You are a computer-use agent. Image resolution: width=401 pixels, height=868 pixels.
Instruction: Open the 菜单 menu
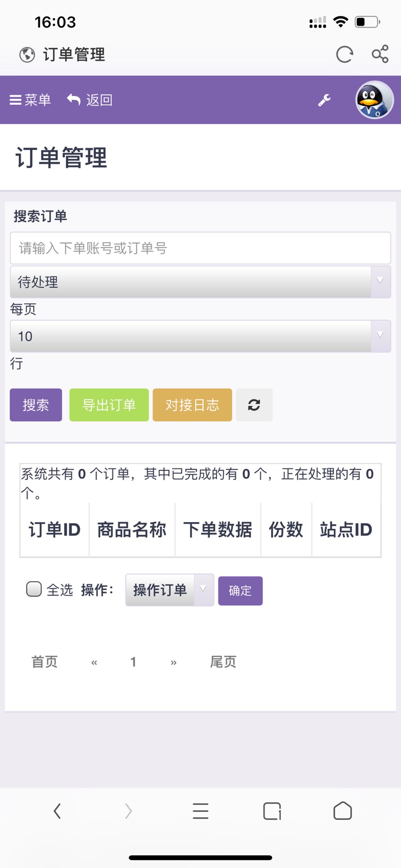tap(31, 100)
